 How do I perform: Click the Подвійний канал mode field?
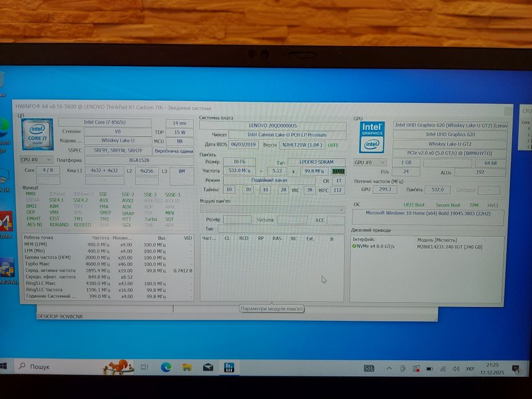(x=269, y=180)
